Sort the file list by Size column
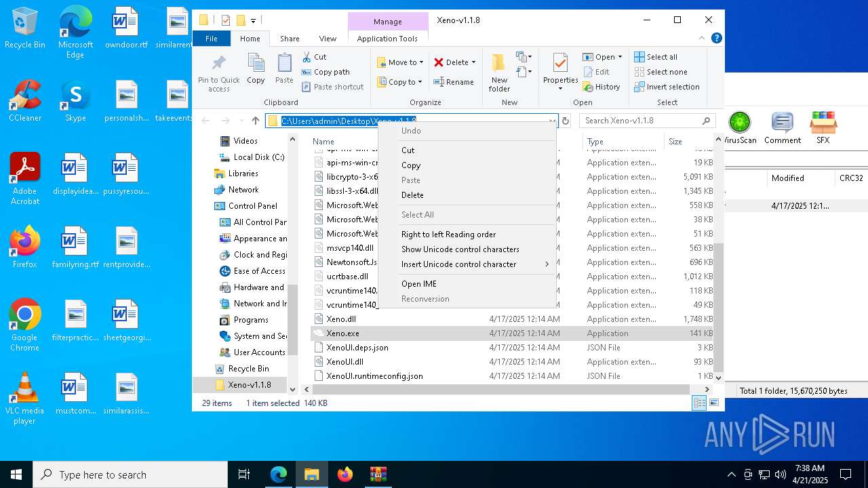 tap(690, 142)
